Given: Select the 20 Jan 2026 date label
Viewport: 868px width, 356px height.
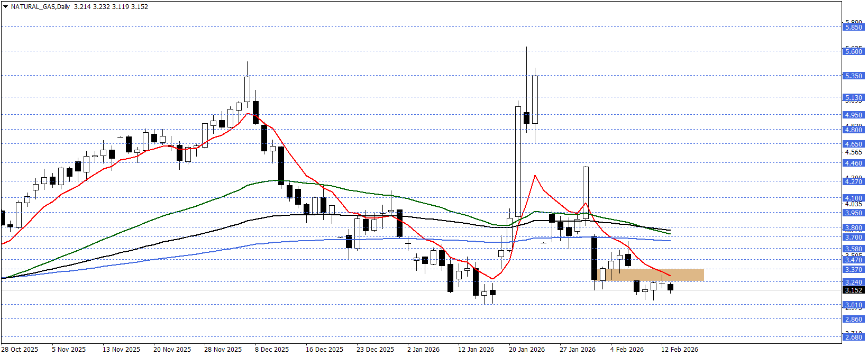Looking at the screenshot, I should [527, 350].
